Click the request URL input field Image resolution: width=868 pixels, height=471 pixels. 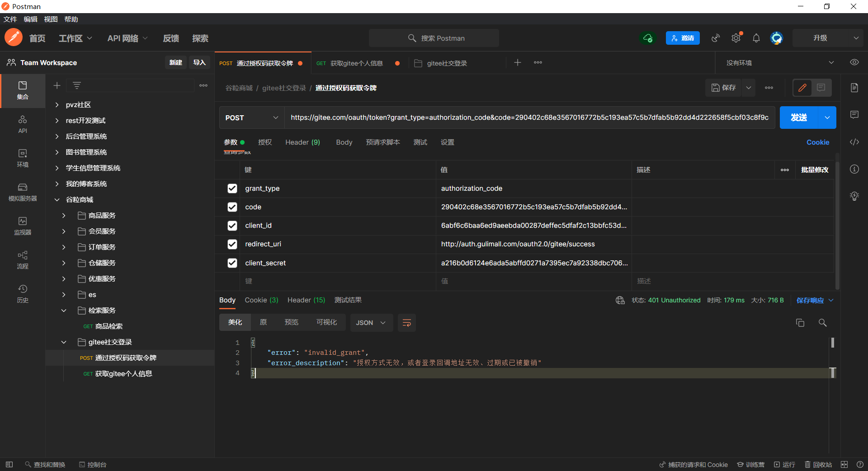coord(529,118)
